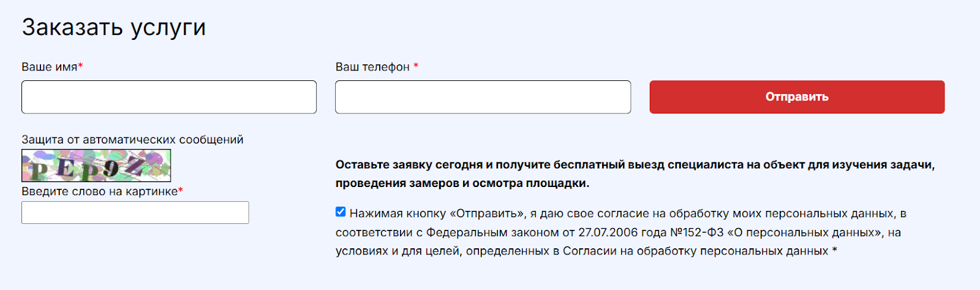Click the red asterisk after "Введите слово на картинке"
This screenshot has height=290, width=980.
click(x=181, y=191)
